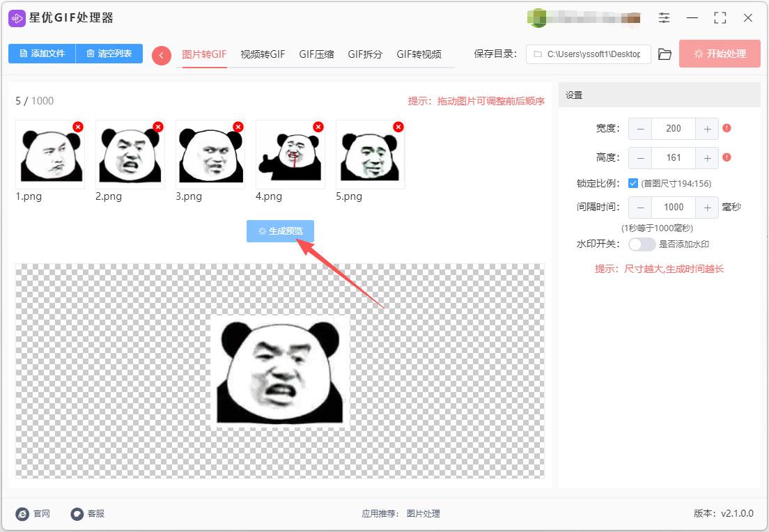Click 开始处理 button
This screenshot has width=769, height=532.
point(720,54)
